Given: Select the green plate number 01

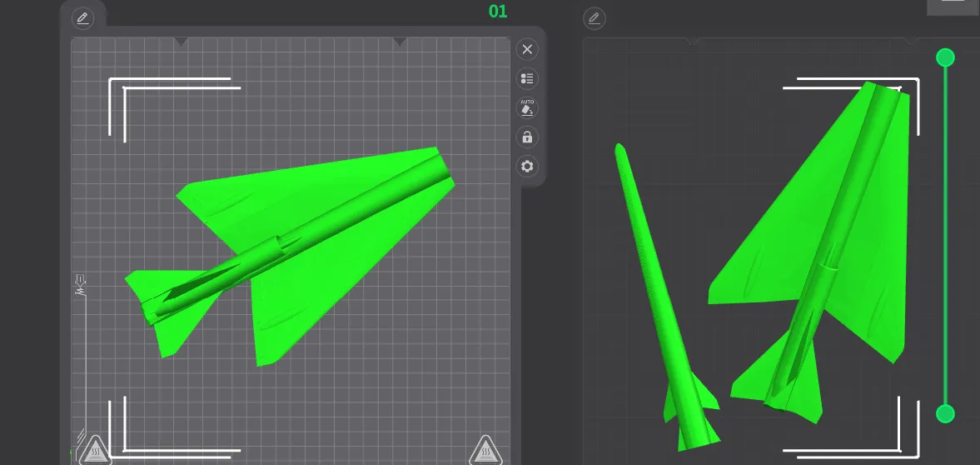Looking at the screenshot, I should pyautogui.click(x=498, y=12).
